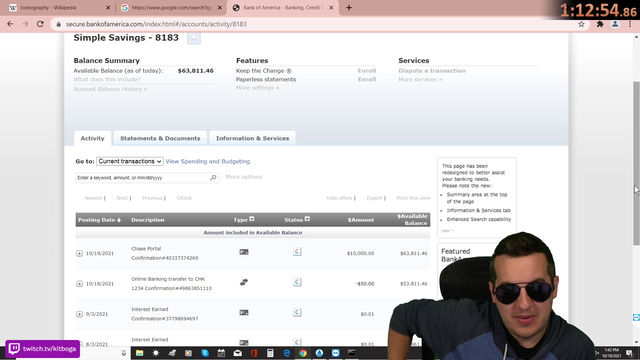
Task: Expand the 10/19/2021 transaction details
Action: 79,253
